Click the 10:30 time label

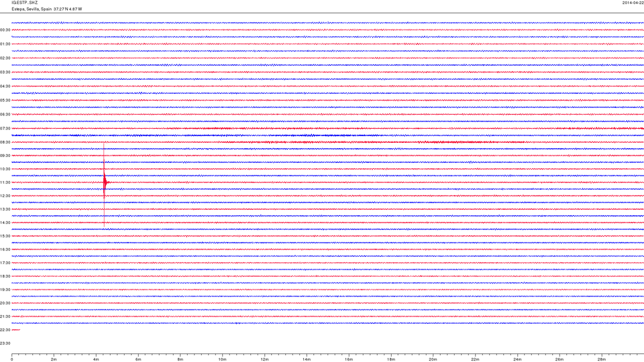pos(5,169)
